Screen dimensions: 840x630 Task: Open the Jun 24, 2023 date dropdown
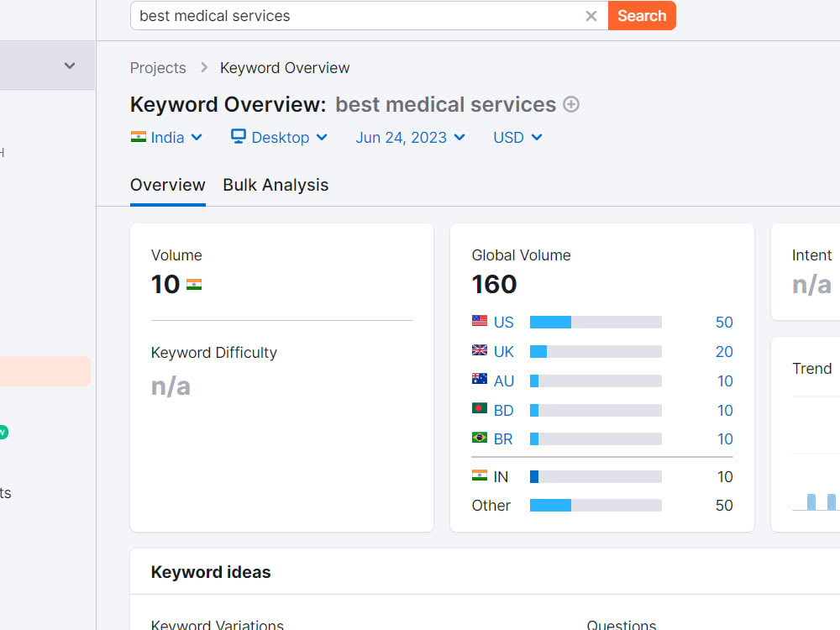click(410, 138)
